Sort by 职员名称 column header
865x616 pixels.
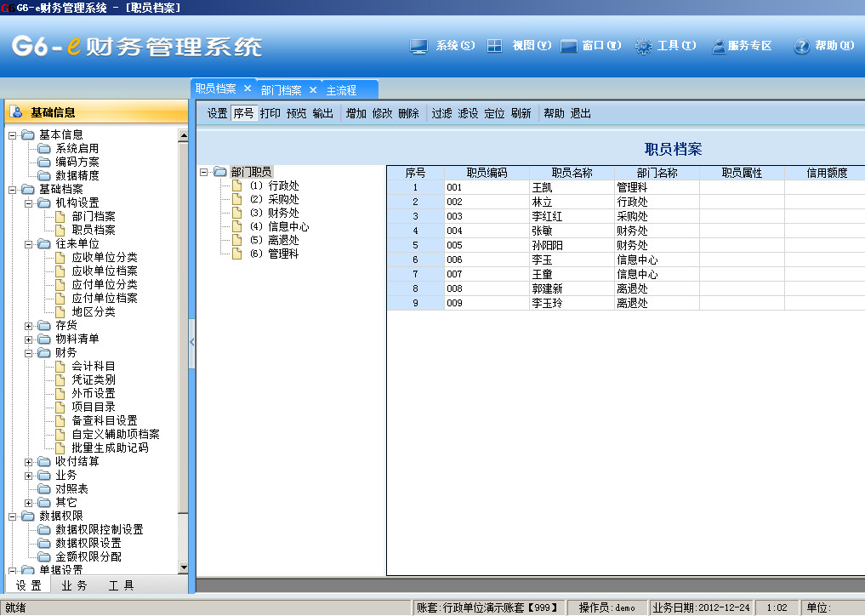572,173
